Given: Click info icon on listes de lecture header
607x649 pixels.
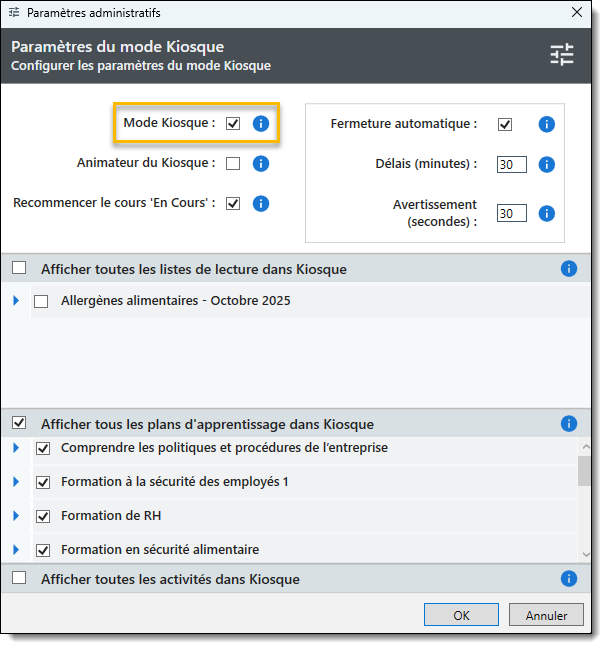Looking at the screenshot, I should 569,268.
